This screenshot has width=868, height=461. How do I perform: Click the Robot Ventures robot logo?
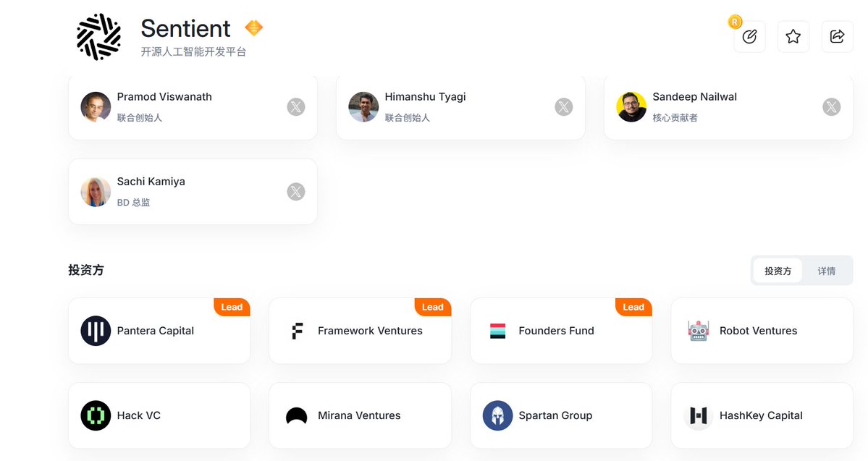click(699, 331)
